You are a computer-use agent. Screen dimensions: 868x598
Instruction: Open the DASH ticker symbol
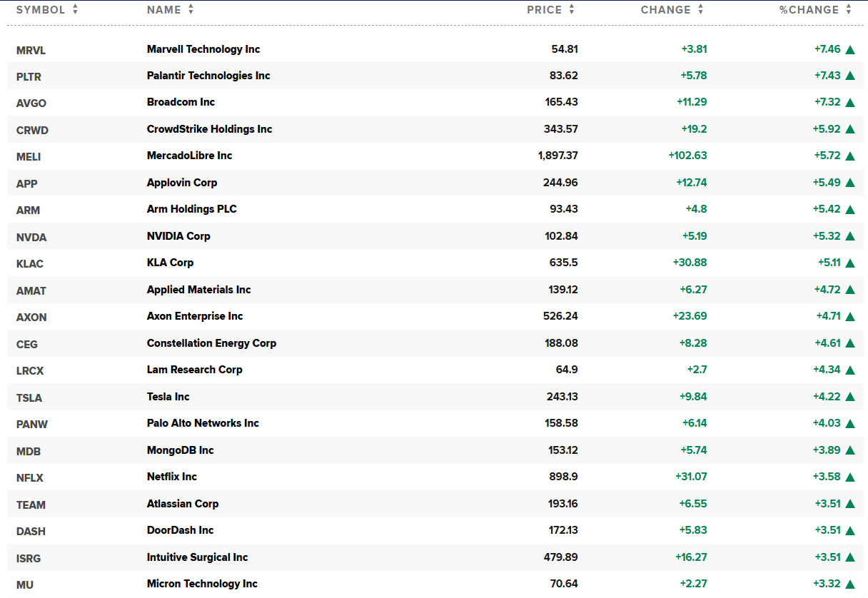click(x=31, y=532)
